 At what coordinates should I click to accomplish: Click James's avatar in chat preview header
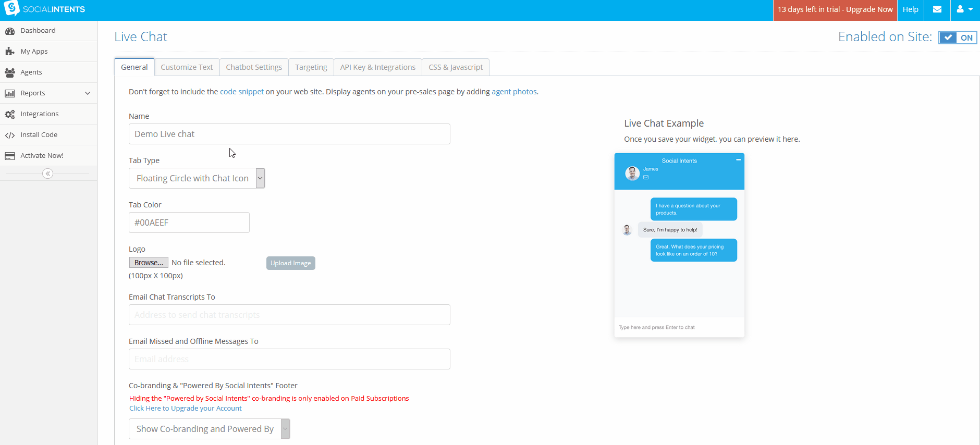coord(632,173)
